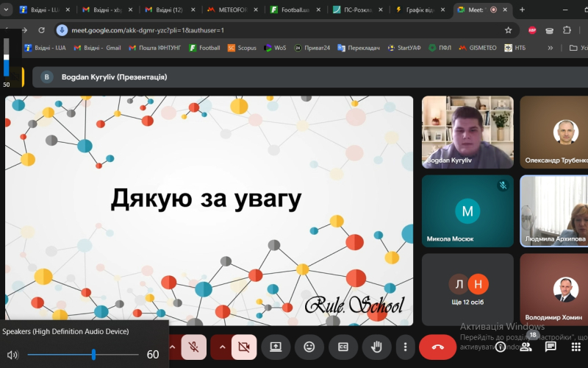Bookmark this page with star icon
The height and width of the screenshot is (368, 588).
point(508,30)
